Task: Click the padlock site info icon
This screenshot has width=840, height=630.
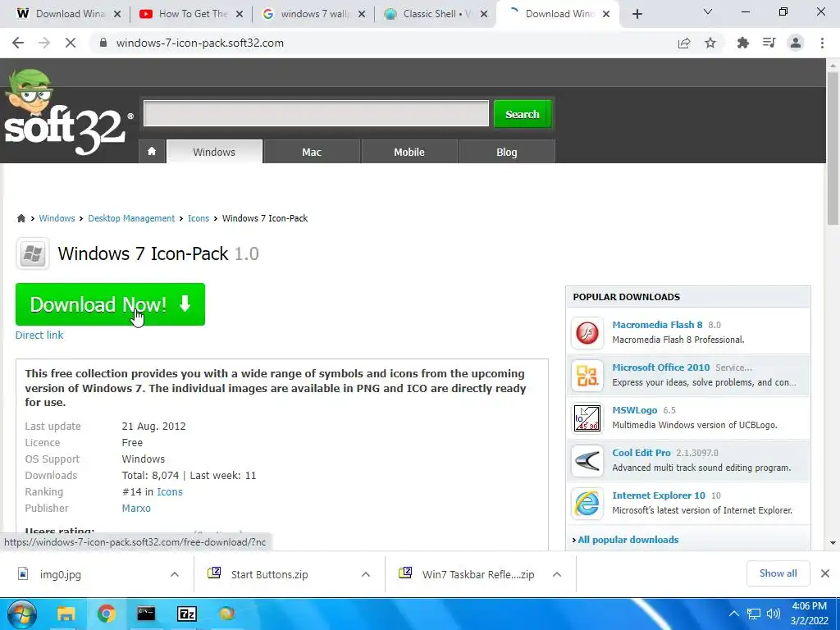Action: [x=103, y=43]
